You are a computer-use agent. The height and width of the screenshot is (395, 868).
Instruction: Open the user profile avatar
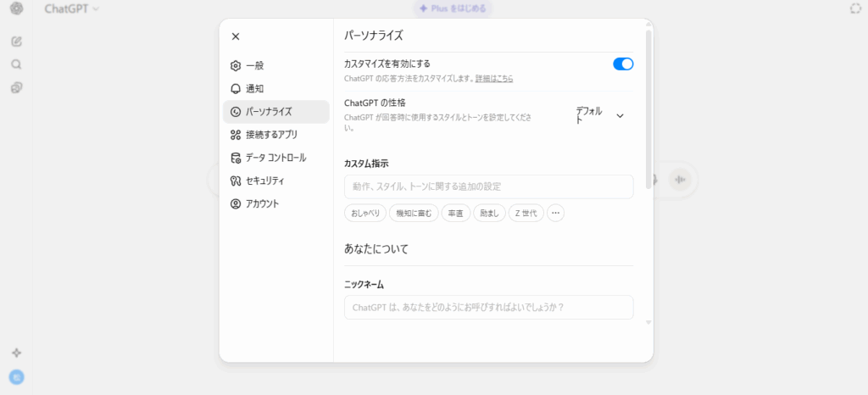pyautogui.click(x=16, y=377)
